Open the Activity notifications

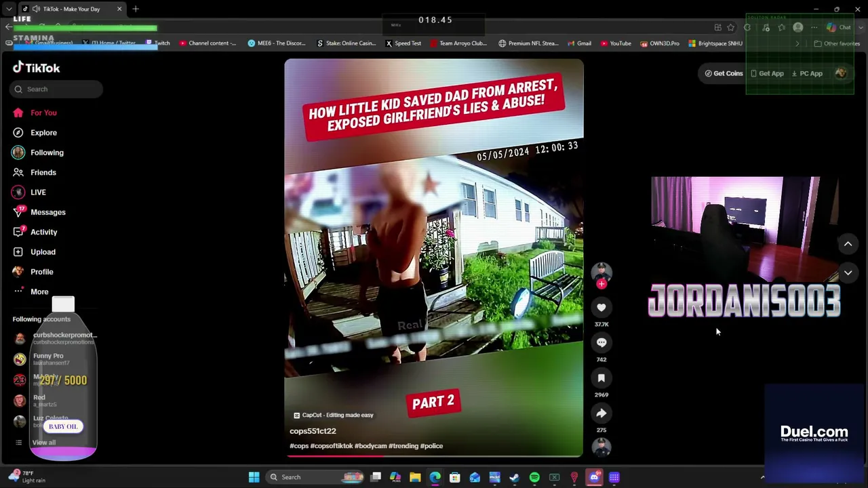tap(35, 232)
